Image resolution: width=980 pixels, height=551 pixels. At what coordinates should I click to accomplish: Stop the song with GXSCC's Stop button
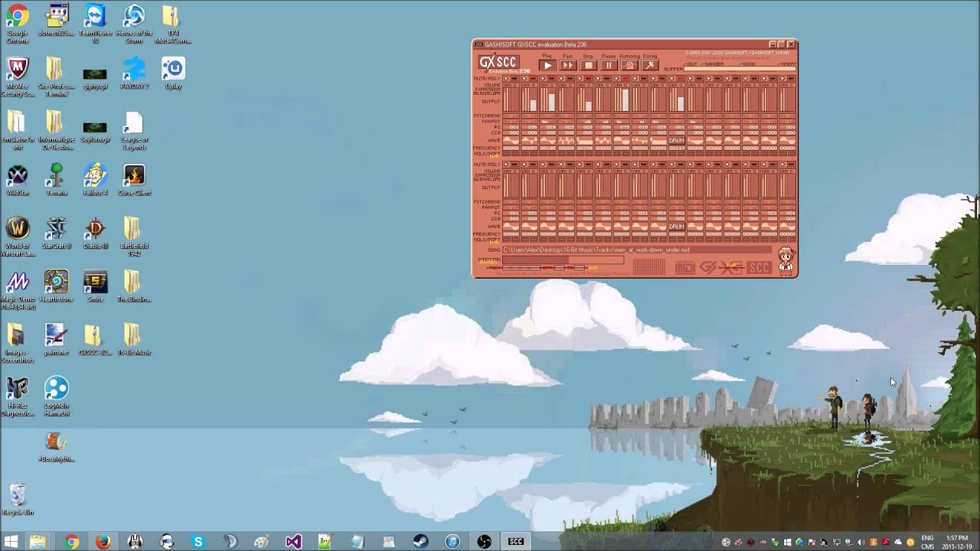point(589,65)
